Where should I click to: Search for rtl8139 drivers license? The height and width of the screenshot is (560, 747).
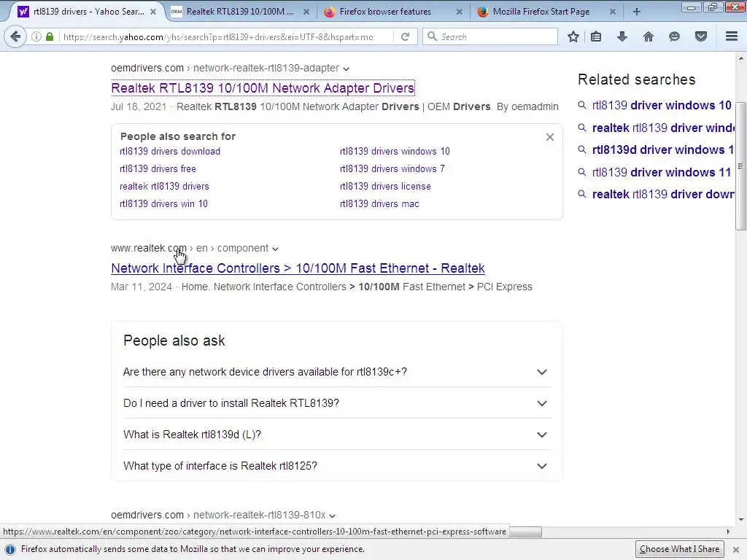click(x=385, y=186)
